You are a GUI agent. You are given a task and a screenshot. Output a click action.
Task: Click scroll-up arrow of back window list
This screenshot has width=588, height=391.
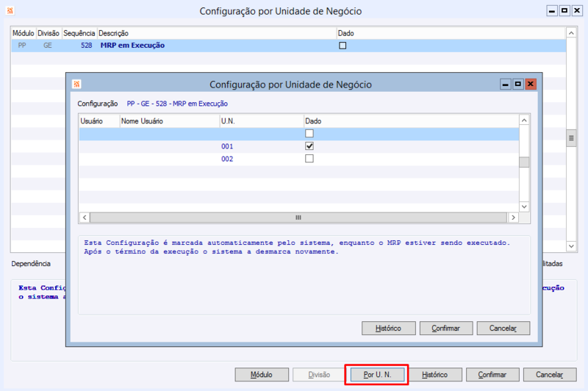click(x=571, y=33)
